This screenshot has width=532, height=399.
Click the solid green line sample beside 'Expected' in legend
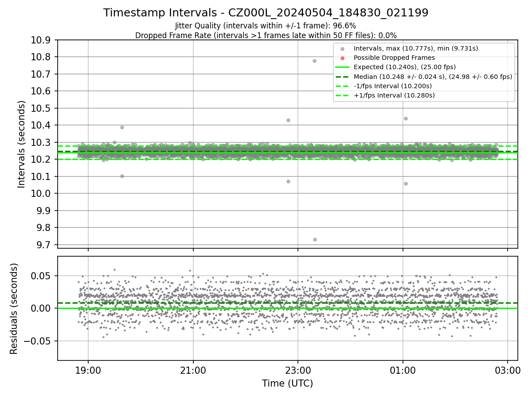pos(342,67)
